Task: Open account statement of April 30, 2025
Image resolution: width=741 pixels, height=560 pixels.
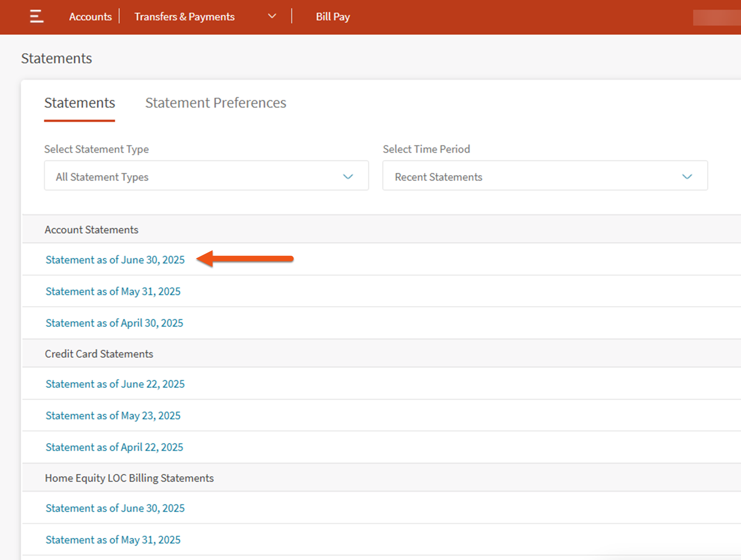Action: [114, 323]
